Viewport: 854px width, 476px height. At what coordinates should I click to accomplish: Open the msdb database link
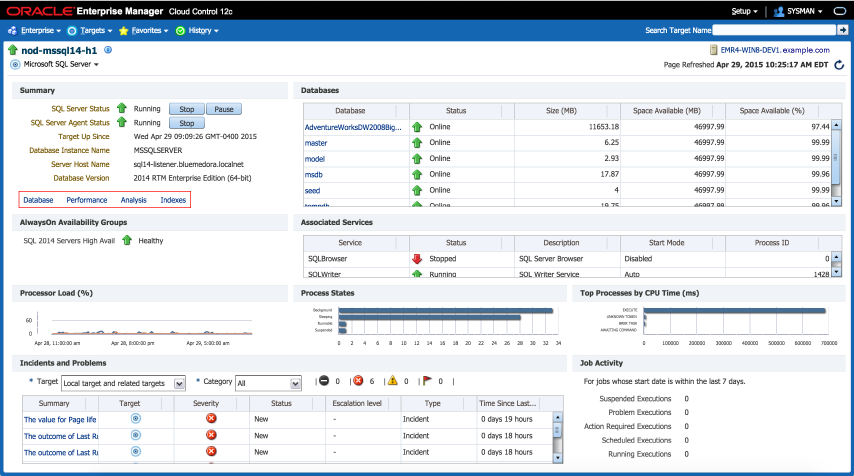pyautogui.click(x=314, y=175)
